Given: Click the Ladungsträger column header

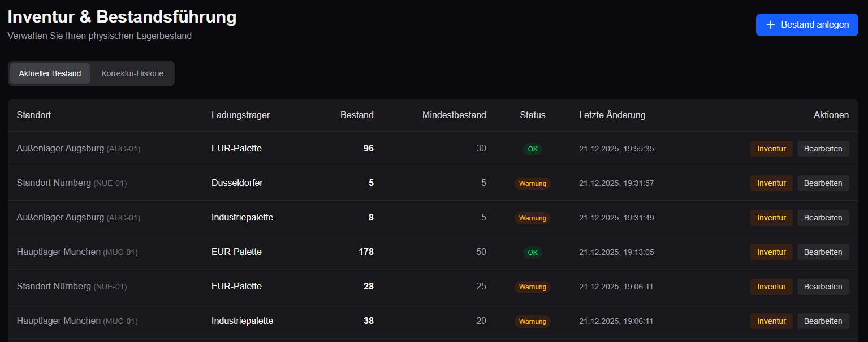Looking at the screenshot, I should [x=240, y=115].
